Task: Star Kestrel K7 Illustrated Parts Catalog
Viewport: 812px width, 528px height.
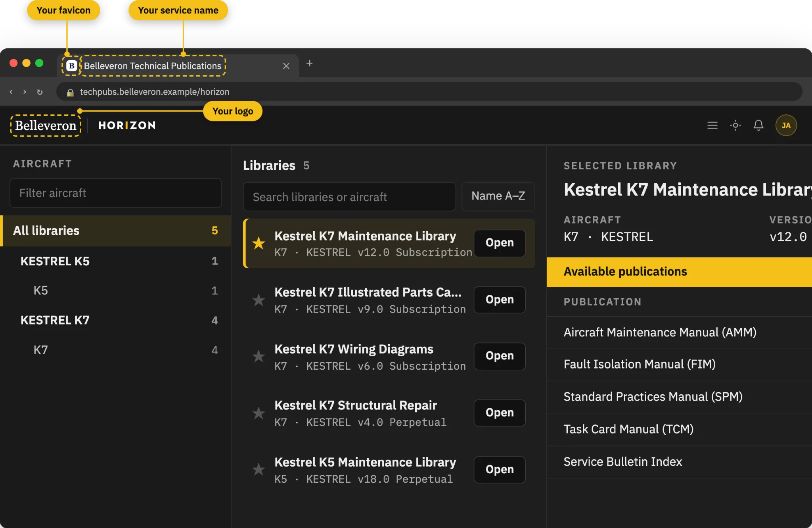Action: pos(259,300)
